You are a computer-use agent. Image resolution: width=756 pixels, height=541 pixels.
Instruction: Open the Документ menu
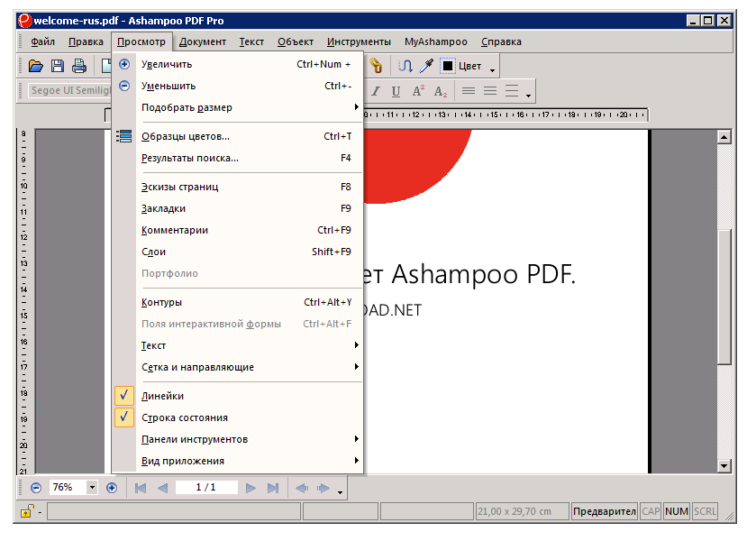tap(202, 41)
